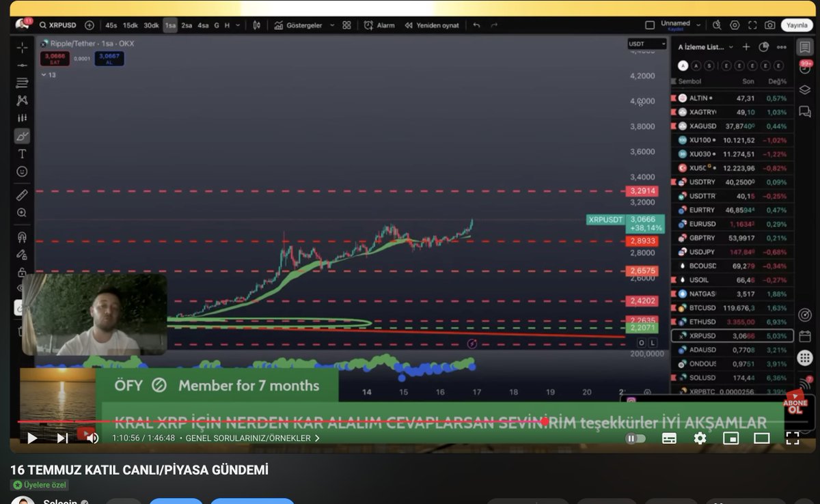Select crosshair cursor tool
Image resolution: width=820 pixels, height=504 pixels.
(x=23, y=48)
